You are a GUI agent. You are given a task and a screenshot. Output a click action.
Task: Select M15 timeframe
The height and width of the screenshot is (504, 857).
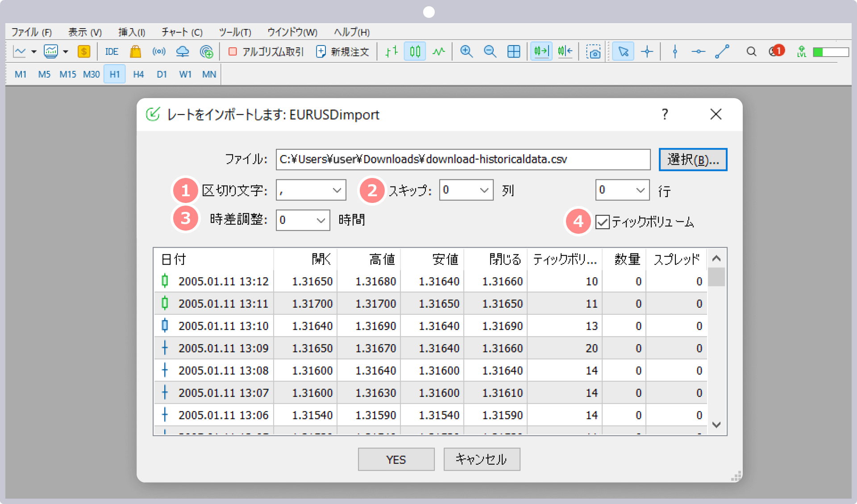tap(68, 74)
